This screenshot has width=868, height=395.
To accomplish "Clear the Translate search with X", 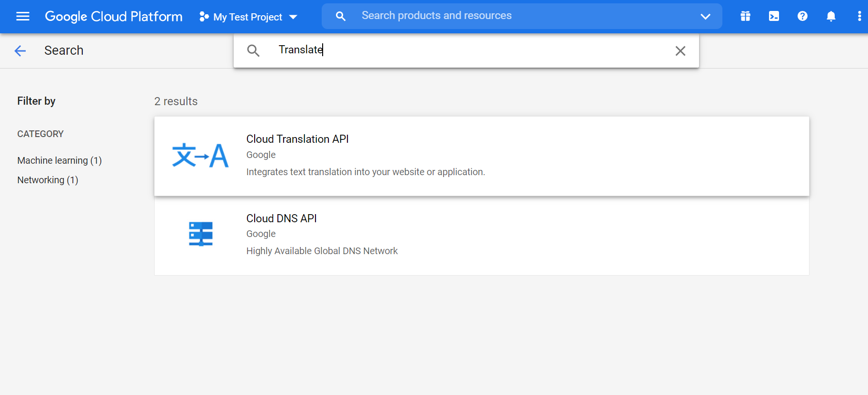I will 681,51.
